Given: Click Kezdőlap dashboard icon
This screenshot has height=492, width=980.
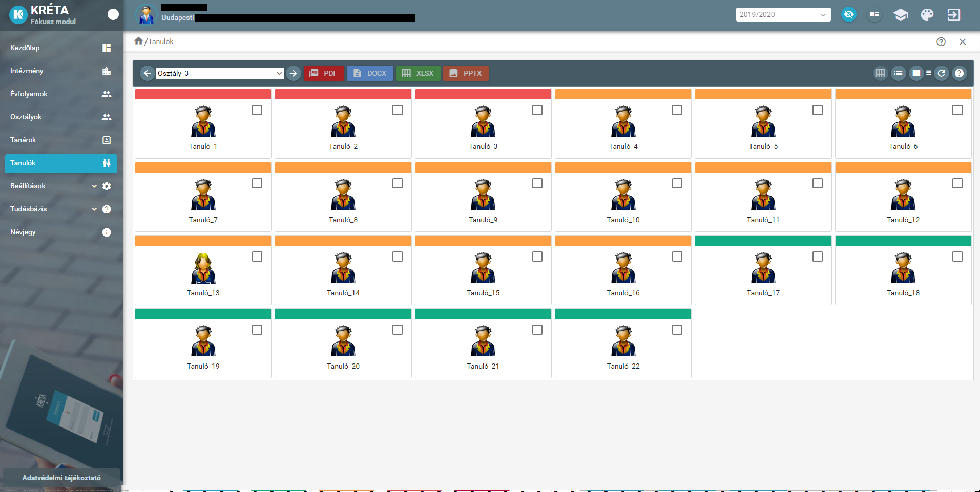Looking at the screenshot, I should tap(107, 48).
